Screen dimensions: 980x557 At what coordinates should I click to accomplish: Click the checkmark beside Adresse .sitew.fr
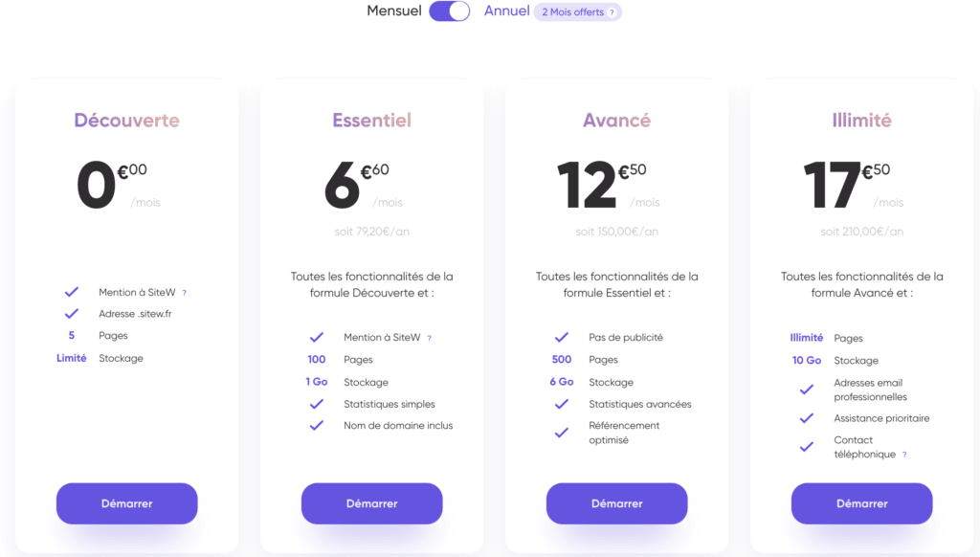(x=72, y=314)
